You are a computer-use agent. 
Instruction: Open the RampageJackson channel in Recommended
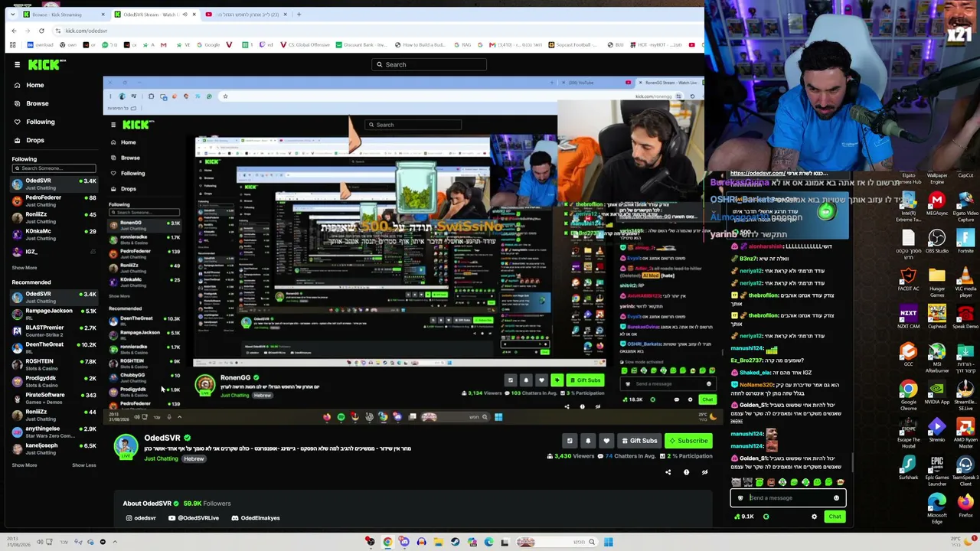pyautogui.click(x=54, y=314)
